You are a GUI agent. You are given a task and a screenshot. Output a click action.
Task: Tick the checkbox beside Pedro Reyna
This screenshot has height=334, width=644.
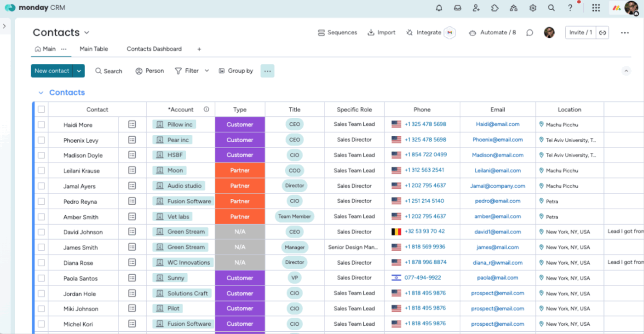[x=41, y=201]
